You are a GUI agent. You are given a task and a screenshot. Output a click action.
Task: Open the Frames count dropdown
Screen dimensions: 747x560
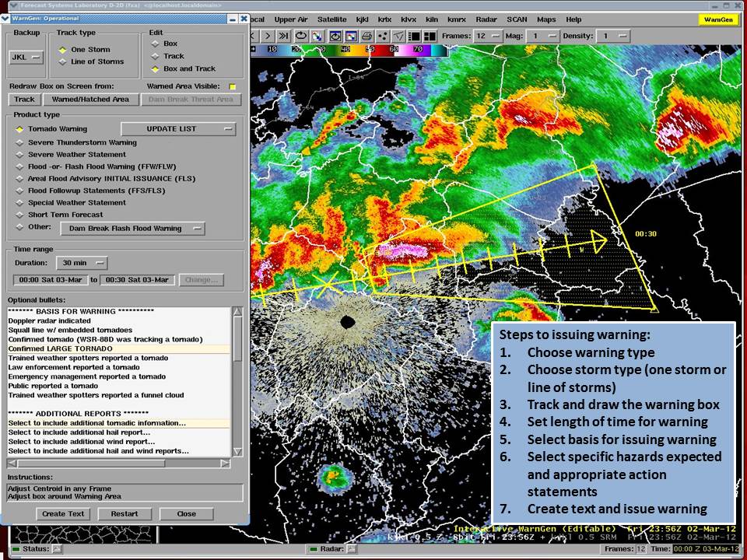coord(488,36)
